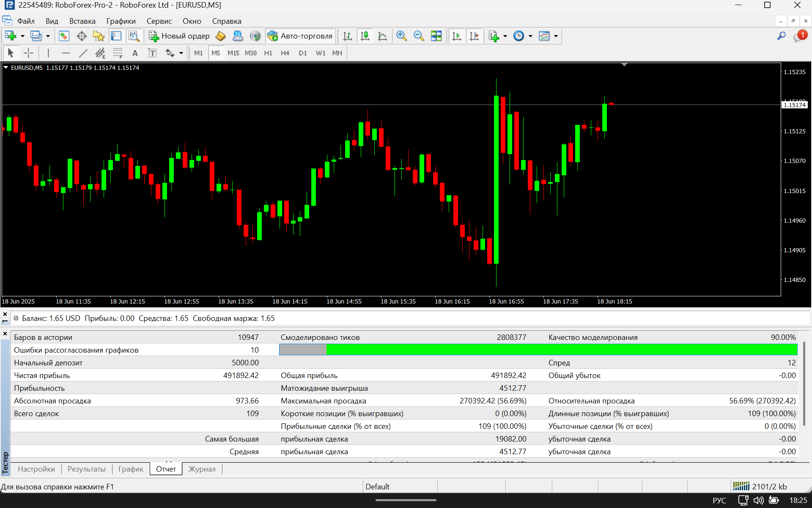Screen dimensions: 812x508
Task: Select the Fibonacci retracement tool
Action: (x=118, y=53)
